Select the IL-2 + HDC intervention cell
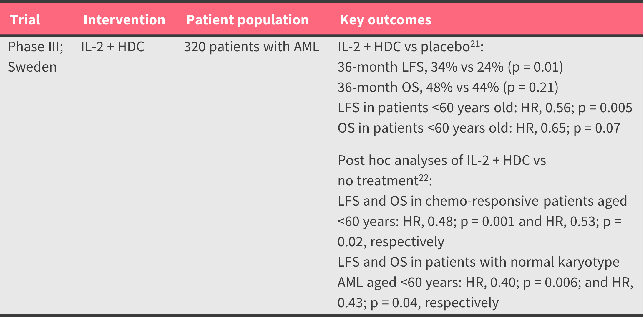 point(112,47)
